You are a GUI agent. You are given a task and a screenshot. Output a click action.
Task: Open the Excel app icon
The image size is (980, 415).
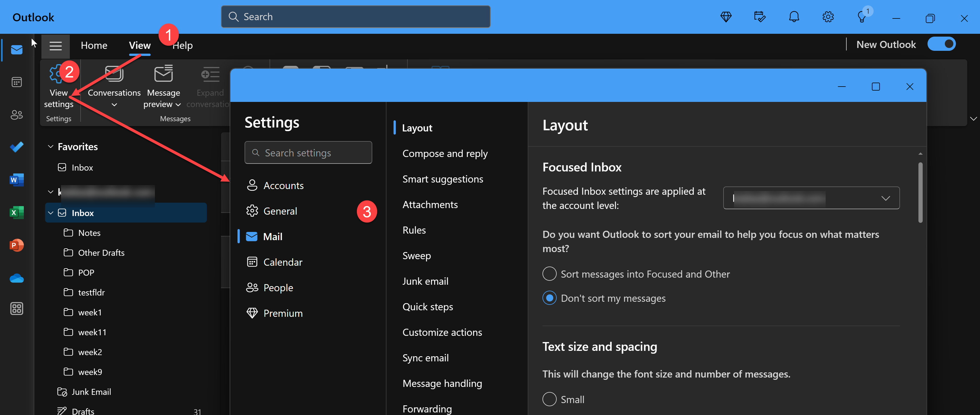pos(16,212)
